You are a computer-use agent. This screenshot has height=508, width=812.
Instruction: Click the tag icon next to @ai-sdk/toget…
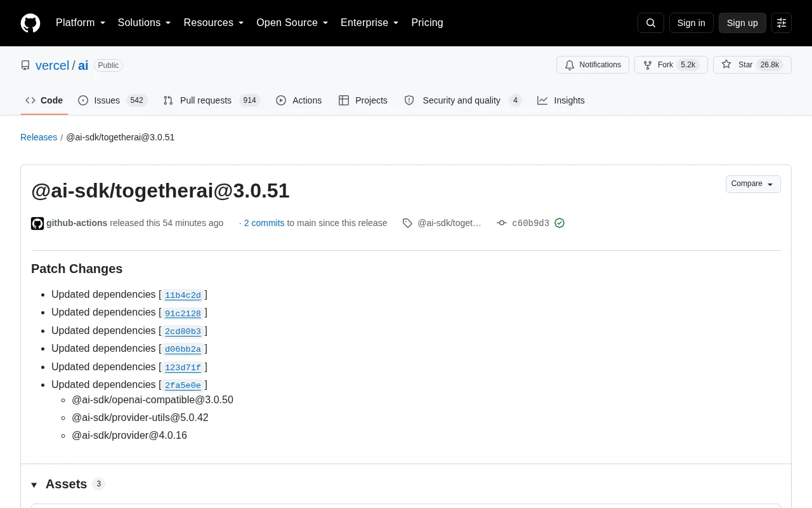coord(407,223)
